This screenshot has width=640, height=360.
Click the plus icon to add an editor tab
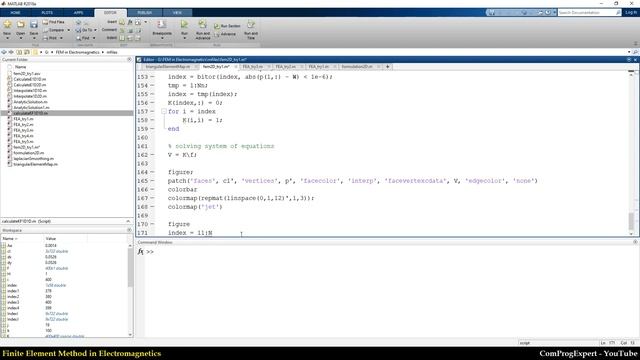coord(388,67)
